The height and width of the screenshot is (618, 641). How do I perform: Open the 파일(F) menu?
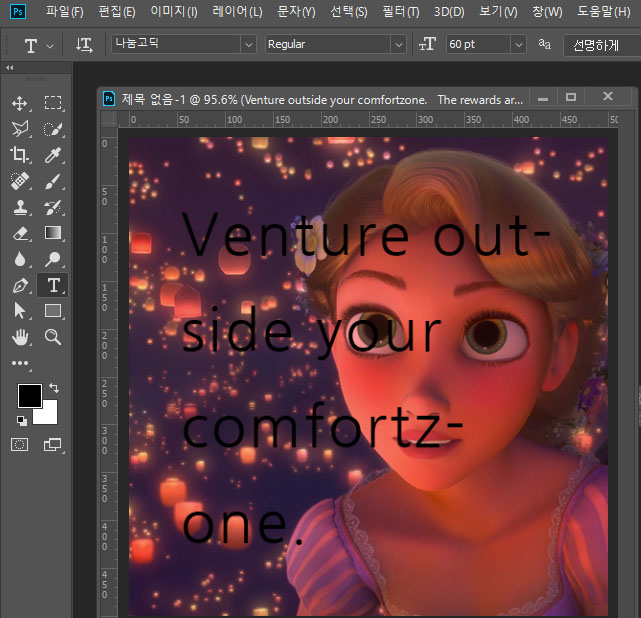[x=65, y=11]
